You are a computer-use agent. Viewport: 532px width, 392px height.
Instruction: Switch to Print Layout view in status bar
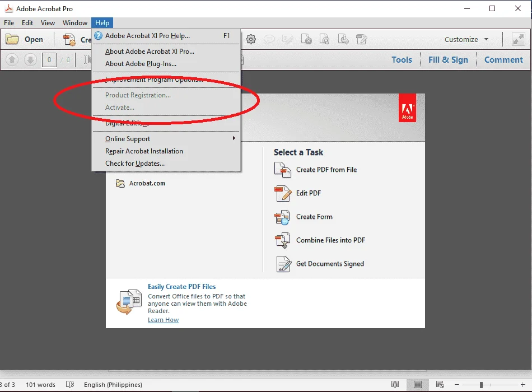point(418,384)
